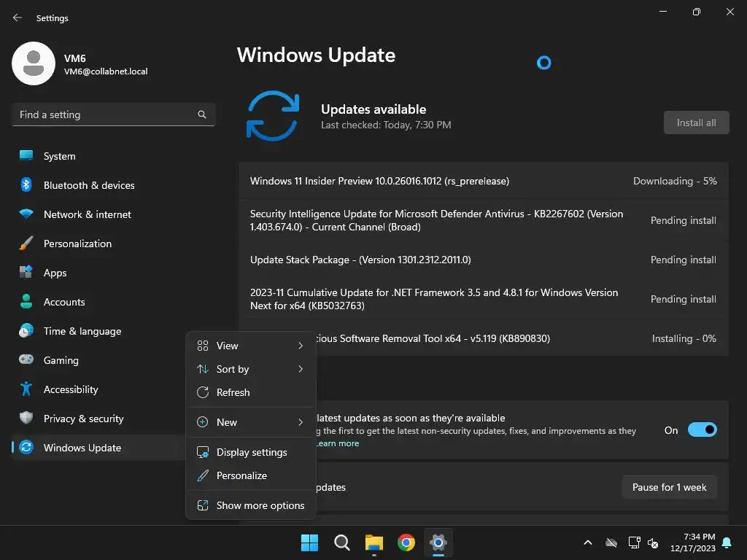Select Windows 11 Insider Preview update row
Screen dimensions: 747x560
pos(483,181)
